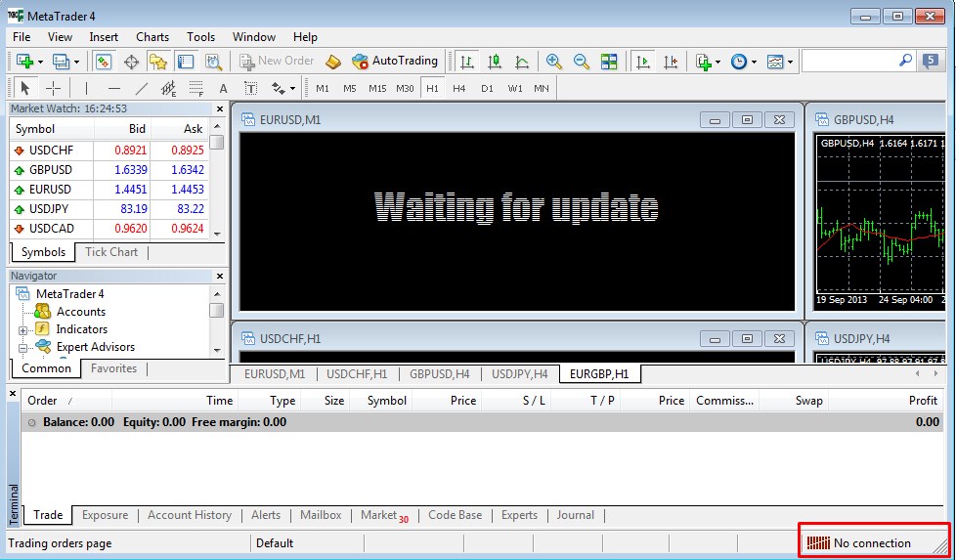956x560 pixels.
Task: Click the Zoom Out magnifier icon
Action: pos(581,61)
